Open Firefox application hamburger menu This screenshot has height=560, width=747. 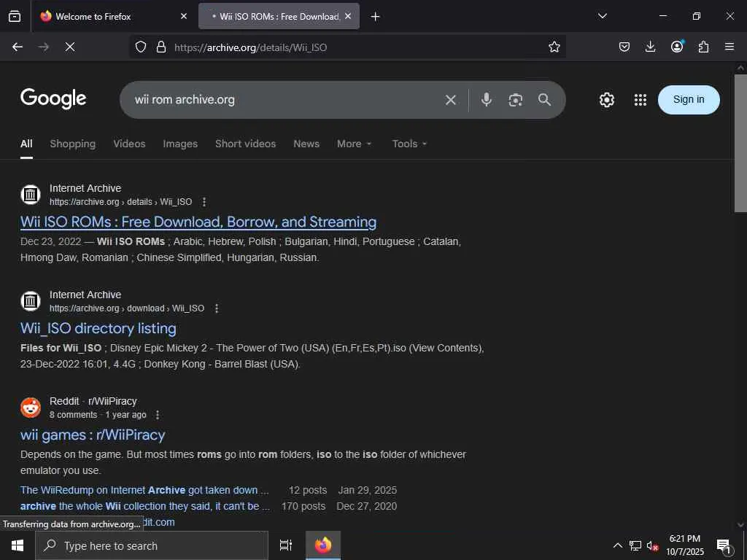729,47
